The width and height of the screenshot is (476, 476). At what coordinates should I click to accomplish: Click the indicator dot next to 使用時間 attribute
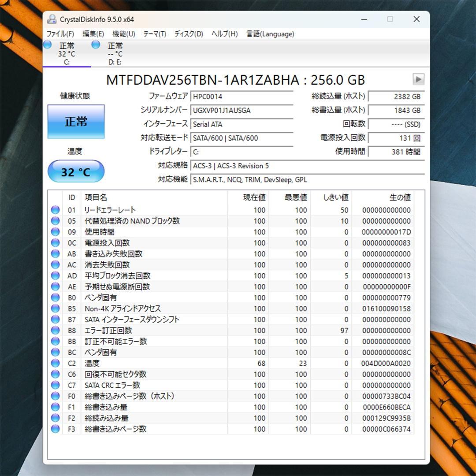(x=55, y=231)
